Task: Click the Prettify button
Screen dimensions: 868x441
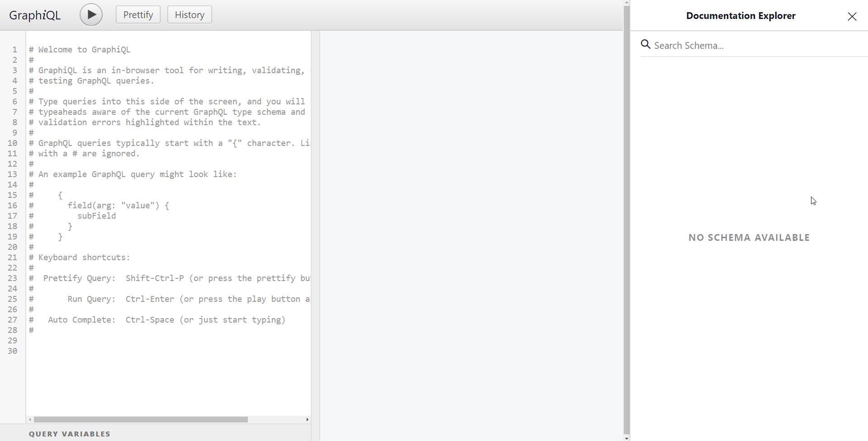Action: coord(138,14)
